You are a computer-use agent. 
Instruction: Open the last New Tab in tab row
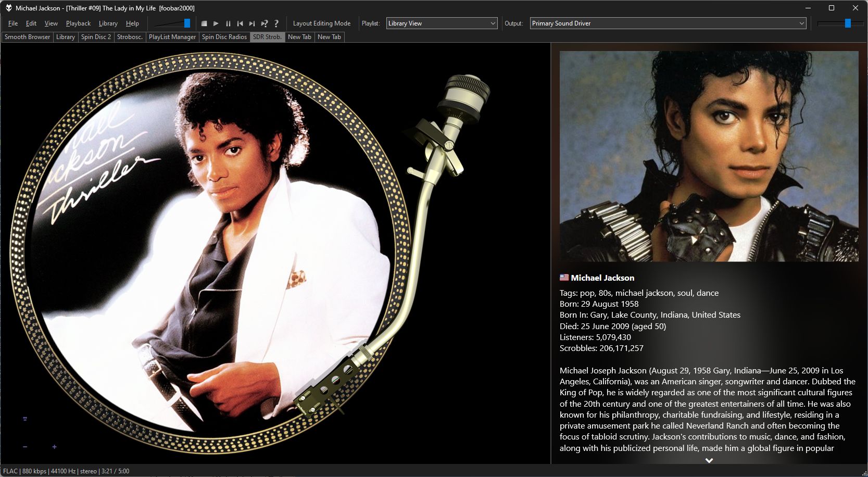click(x=329, y=37)
